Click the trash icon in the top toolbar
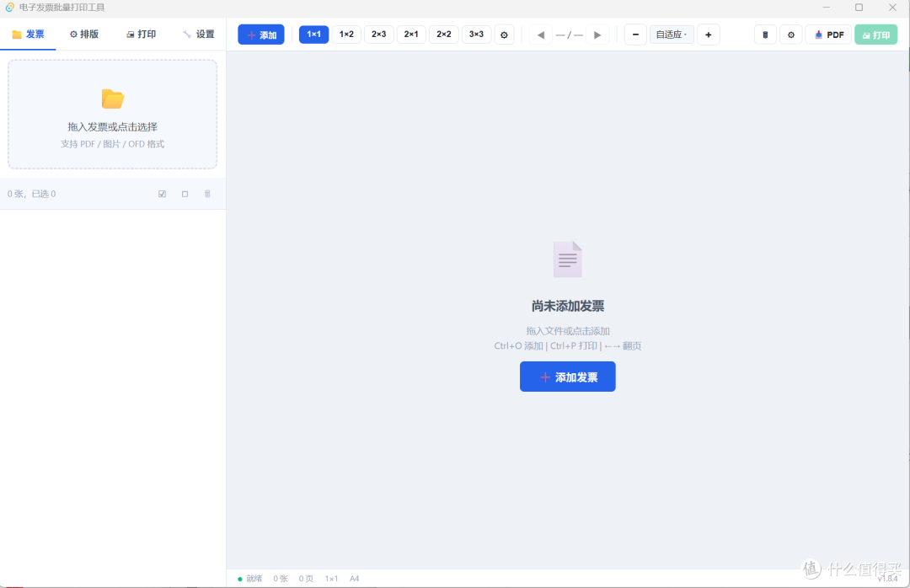This screenshot has width=910, height=588. pyautogui.click(x=765, y=35)
